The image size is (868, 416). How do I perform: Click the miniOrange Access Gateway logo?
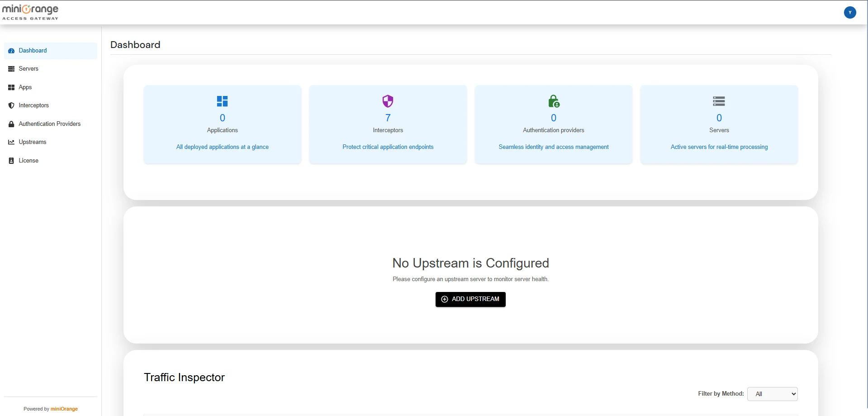[30, 12]
